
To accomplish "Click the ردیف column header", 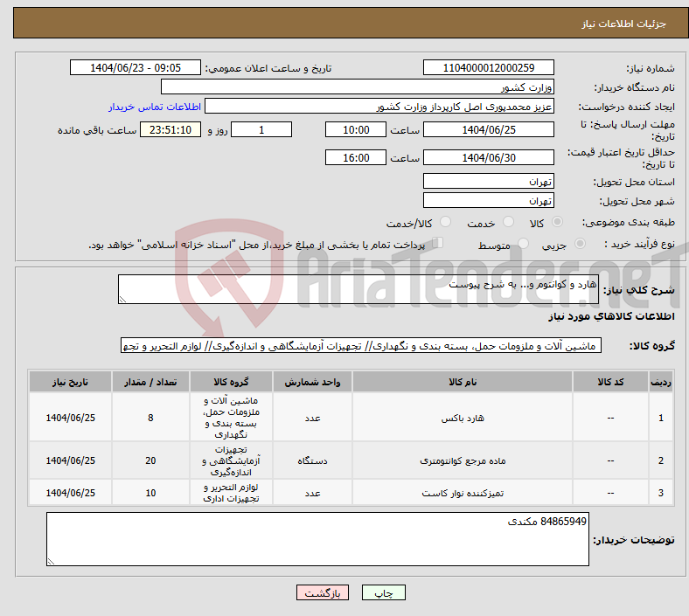I will tap(660, 382).
